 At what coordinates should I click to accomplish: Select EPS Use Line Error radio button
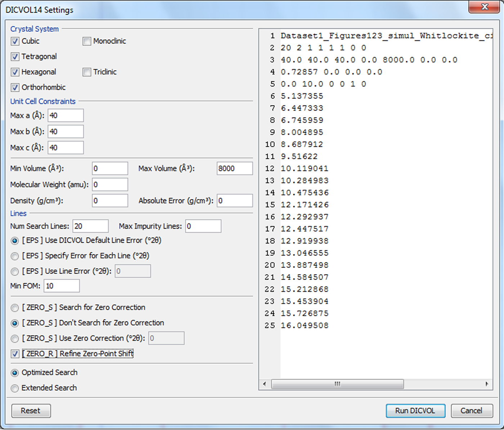coord(15,272)
